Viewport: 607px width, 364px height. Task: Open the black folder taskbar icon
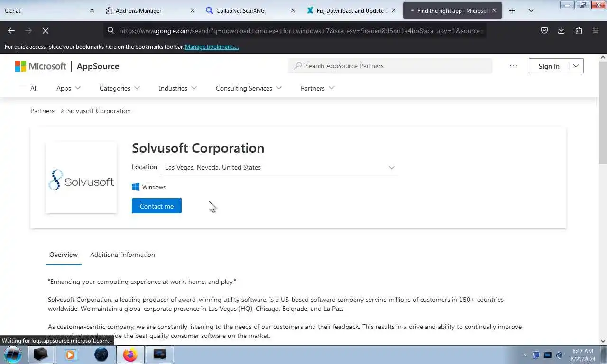[x=41, y=355]
